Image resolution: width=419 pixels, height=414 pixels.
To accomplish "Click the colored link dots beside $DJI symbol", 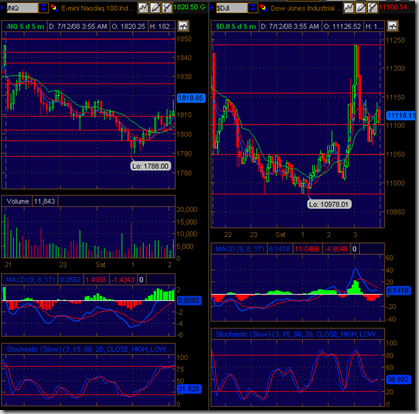I will (263, 8).
